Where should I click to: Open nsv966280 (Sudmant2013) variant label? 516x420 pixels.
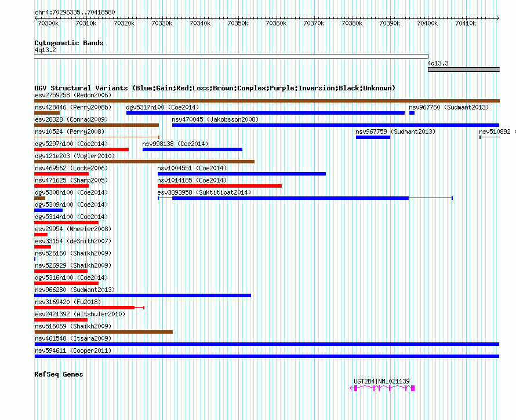coord(75,290)
